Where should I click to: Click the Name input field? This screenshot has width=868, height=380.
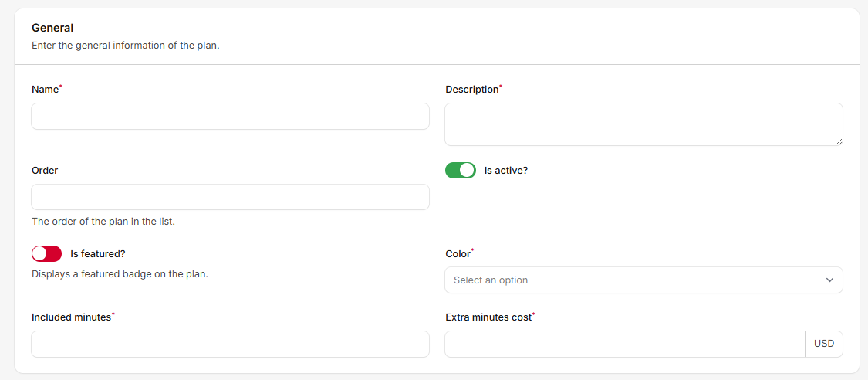[230, 117]
